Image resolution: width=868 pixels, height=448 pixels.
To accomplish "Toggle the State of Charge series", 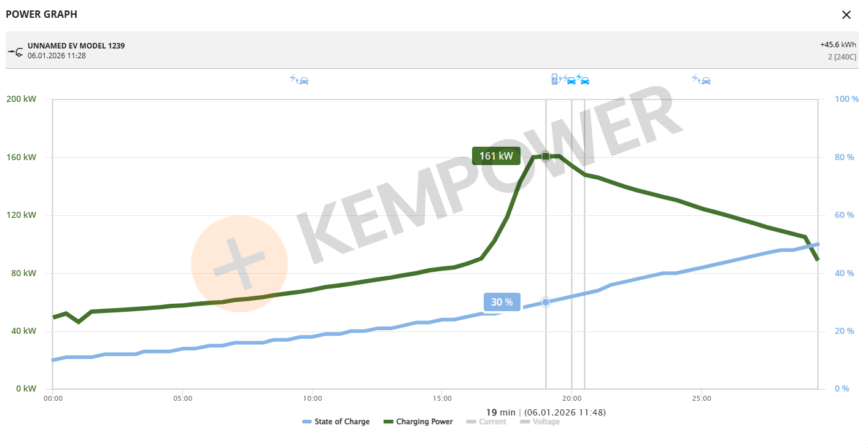I will click(x=336, y=422).
